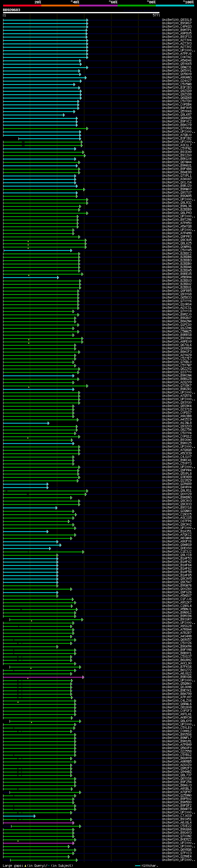Image resolution: width=197 pixels, height=868 pixels.
Task: Select hit label UniRef100_A2T3V4
Action: 177,40
